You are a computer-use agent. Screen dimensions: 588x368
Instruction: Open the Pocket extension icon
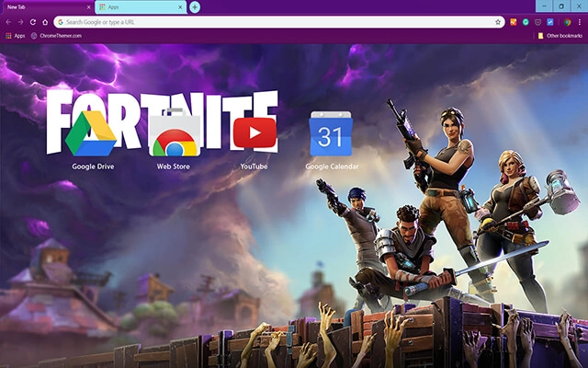point(537,22)
